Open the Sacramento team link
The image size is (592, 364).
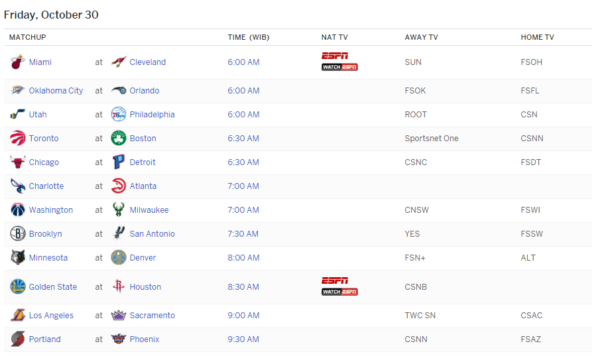(152, 316)
